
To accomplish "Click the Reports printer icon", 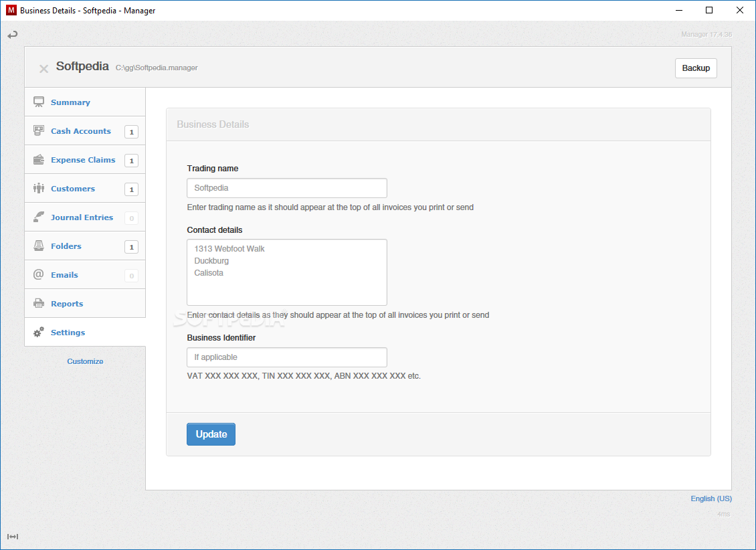I will tap(39, 303).
